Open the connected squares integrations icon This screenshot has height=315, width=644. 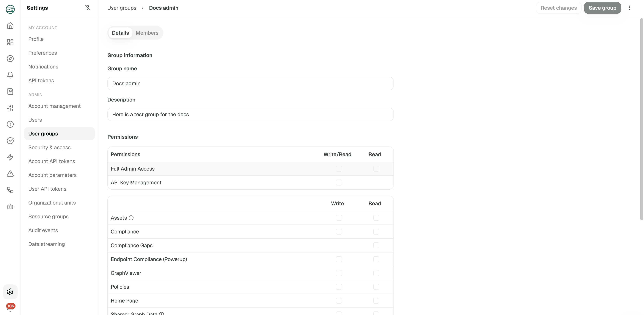tap(10, 190)
